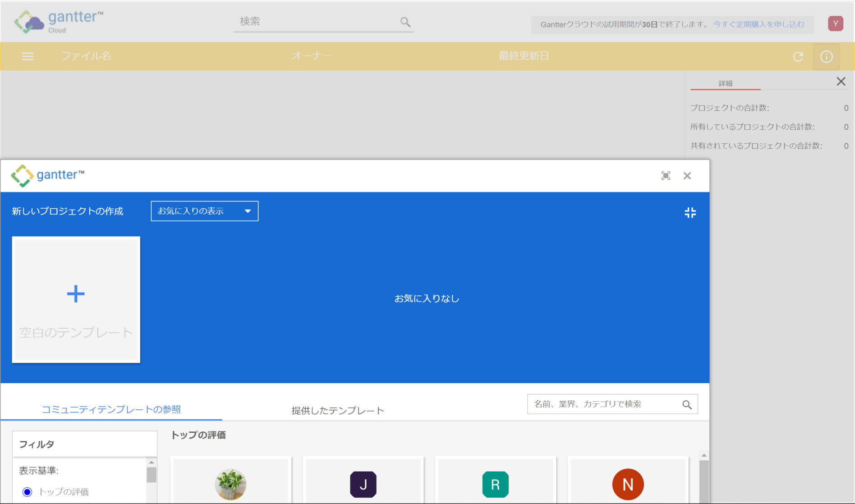Close the 詳細 details panel with the X
The image size is (855, 504).
tap(841, 81)
